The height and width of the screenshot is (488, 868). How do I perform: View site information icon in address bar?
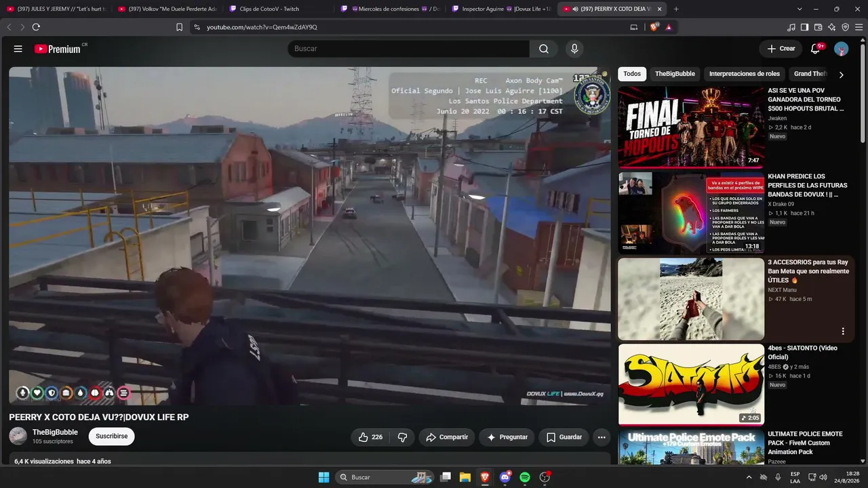click(197, 27)
